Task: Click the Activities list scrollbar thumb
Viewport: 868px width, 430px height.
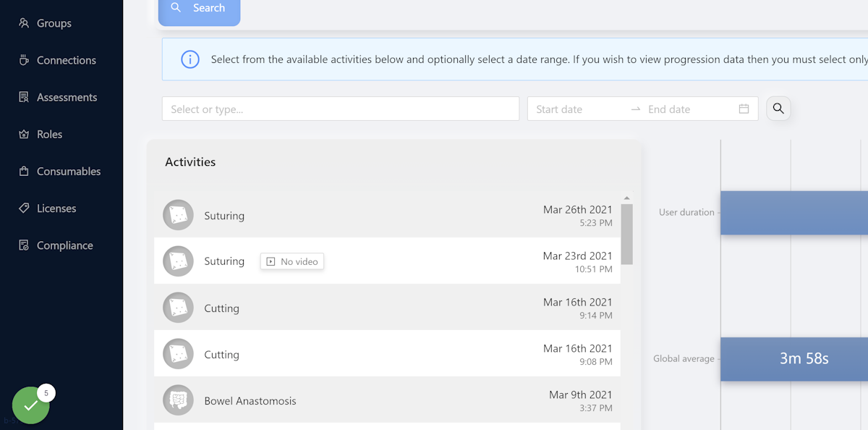Action: 627,234
